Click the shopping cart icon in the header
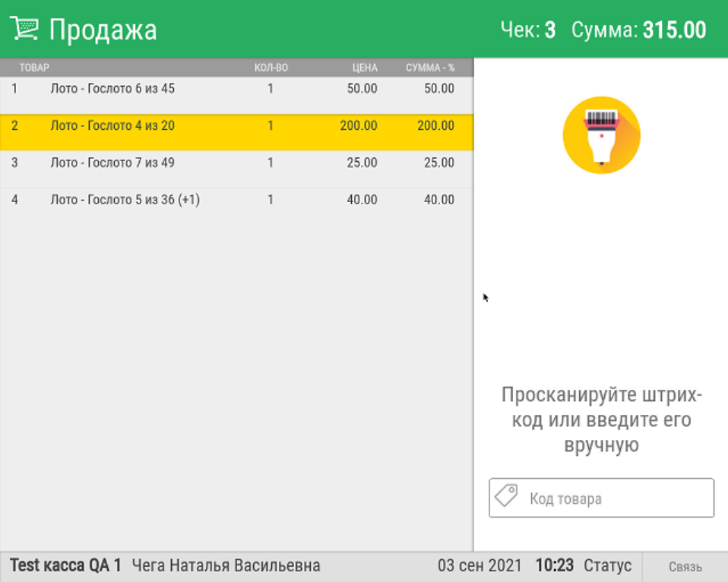This screenshot has width=728, height=582. click(x=24, y=29)
